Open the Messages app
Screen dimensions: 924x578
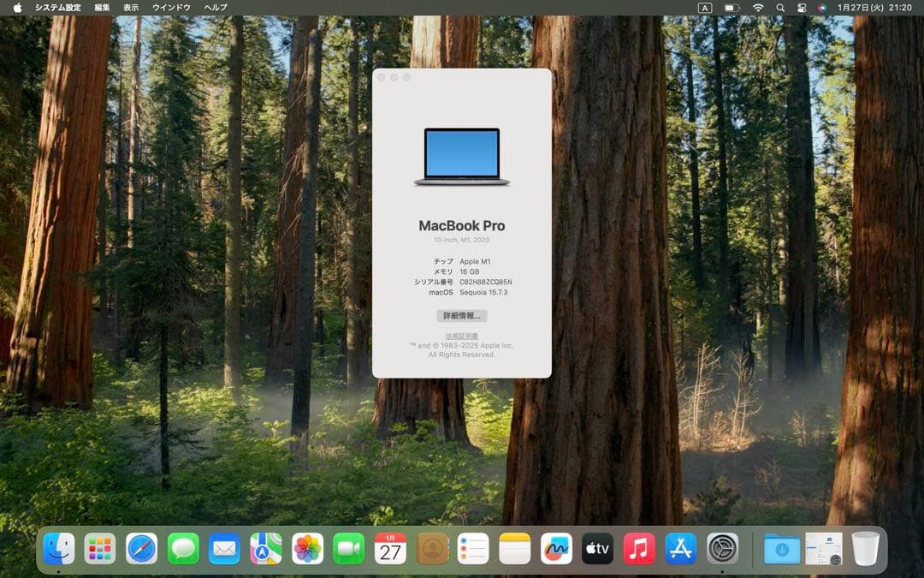tap(182, 548)
